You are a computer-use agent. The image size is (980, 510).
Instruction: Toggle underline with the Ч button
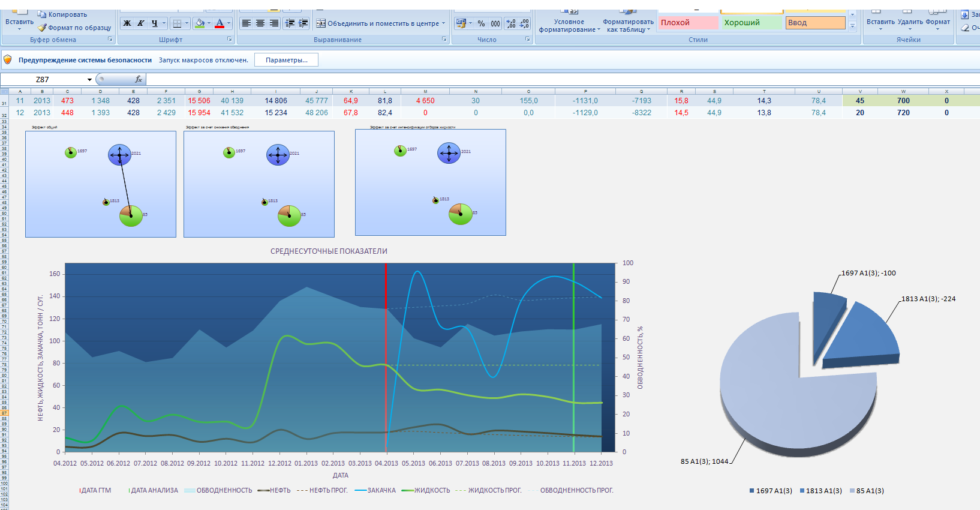click(155, 23)
